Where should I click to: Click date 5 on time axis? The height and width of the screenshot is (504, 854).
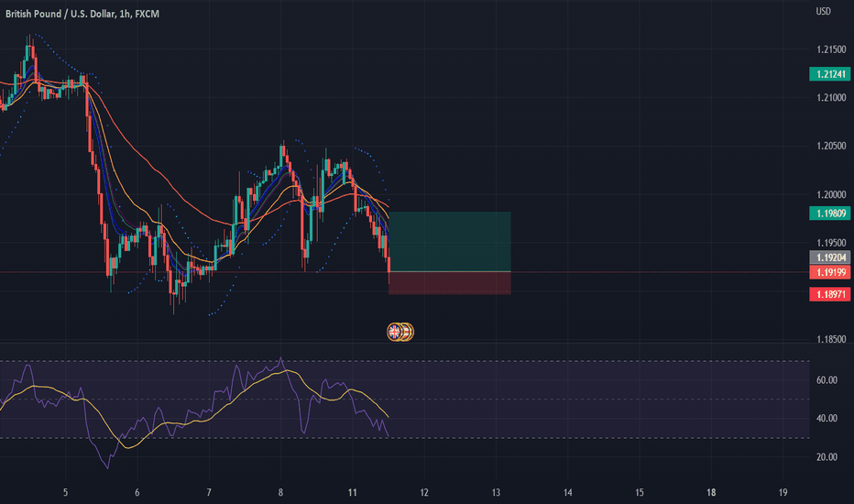pyautogui.click(x=65, y=493)
